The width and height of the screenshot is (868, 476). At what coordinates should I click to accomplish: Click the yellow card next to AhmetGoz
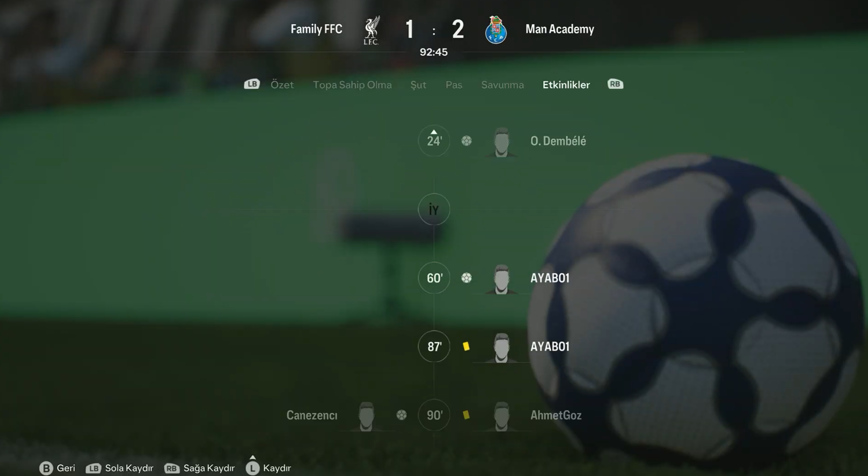tap(466, 415)
